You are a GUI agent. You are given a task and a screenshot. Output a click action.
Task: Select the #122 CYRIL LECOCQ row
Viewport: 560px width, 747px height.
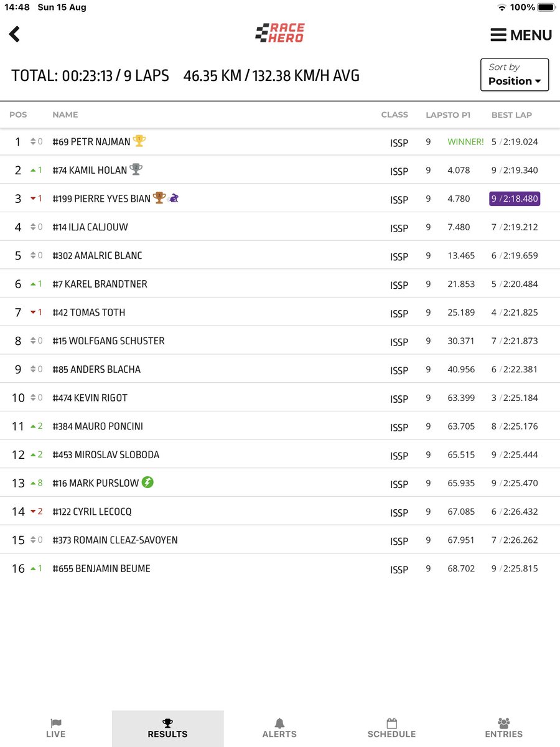(x=280, y=512)
